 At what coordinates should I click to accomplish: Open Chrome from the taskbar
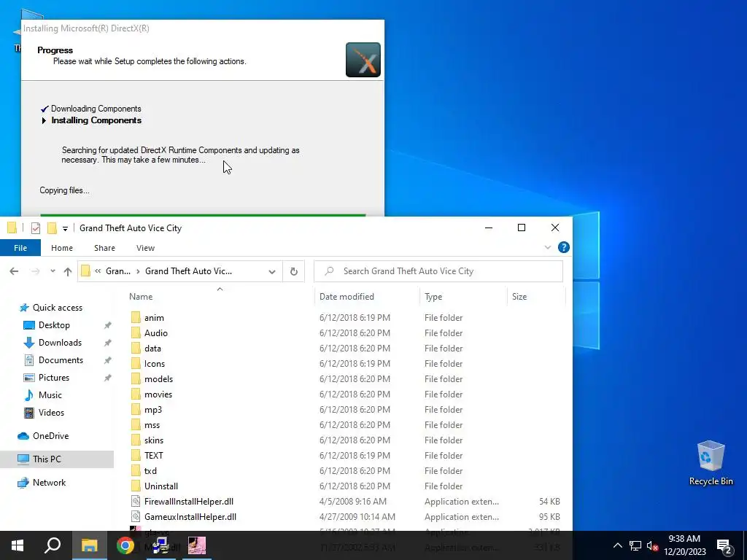tap(125, 545)
